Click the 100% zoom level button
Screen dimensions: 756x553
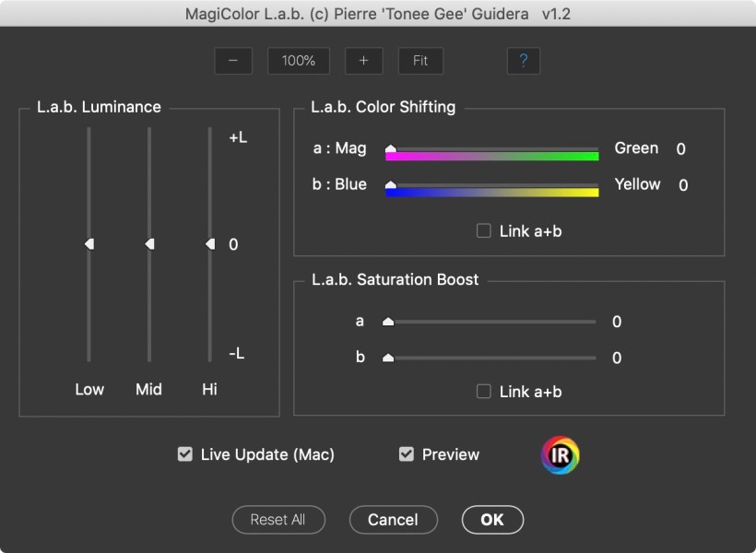tap(299, 61)
